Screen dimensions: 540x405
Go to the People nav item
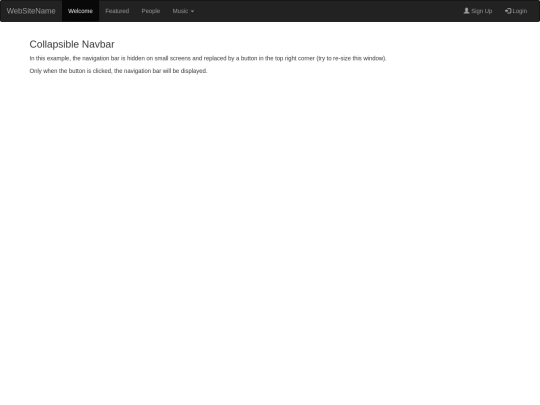(151, 11)
